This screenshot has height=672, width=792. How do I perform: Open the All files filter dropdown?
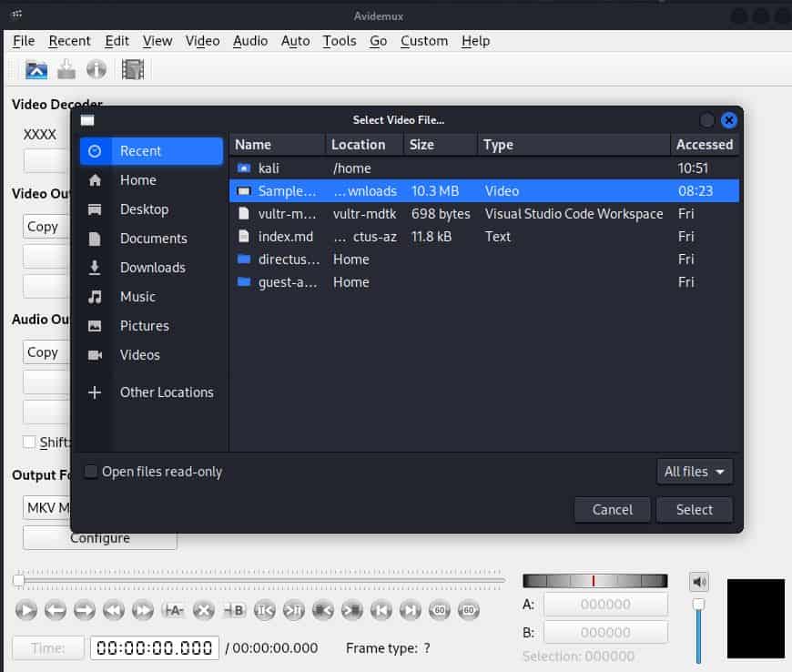pos(694,472)
